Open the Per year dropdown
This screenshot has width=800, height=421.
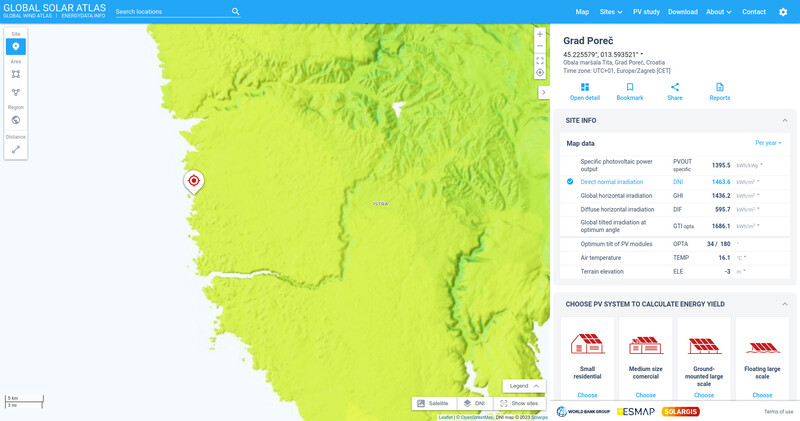point(768,143)
